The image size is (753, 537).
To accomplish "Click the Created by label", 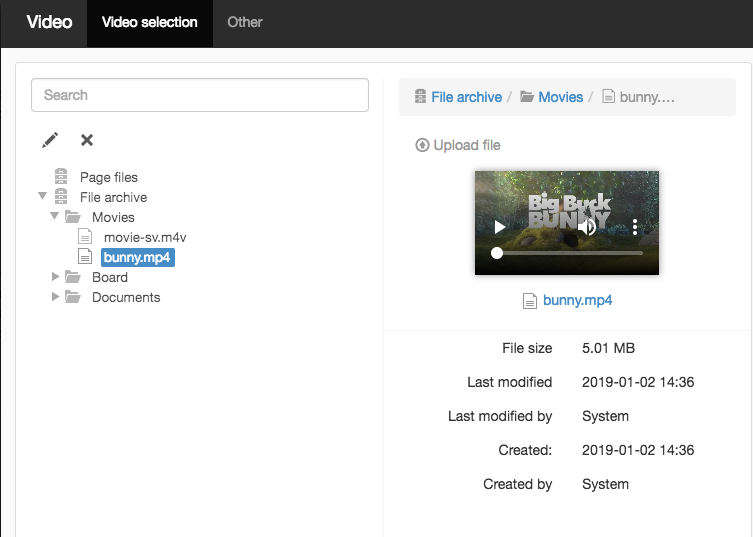I will (x=518, y=485).
